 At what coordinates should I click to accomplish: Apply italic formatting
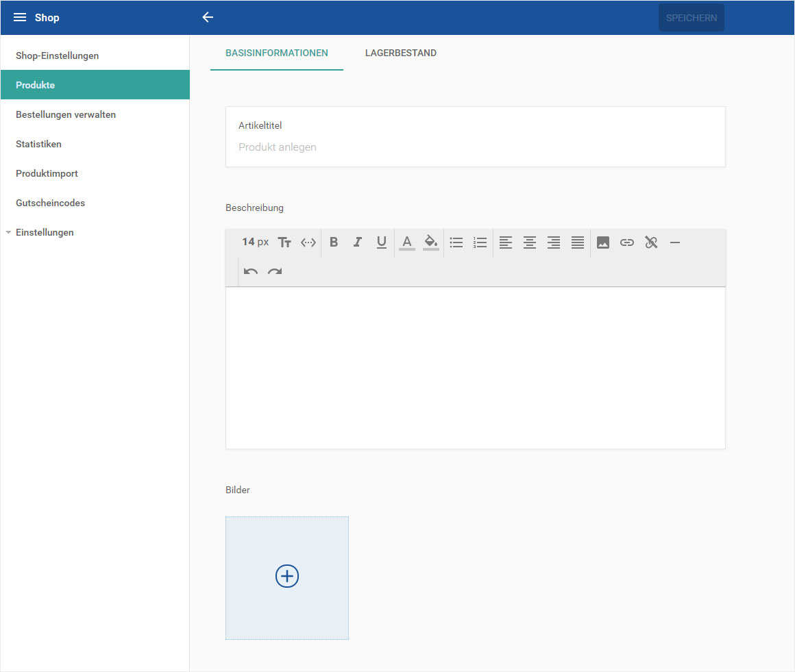click(x=358, y=242)
